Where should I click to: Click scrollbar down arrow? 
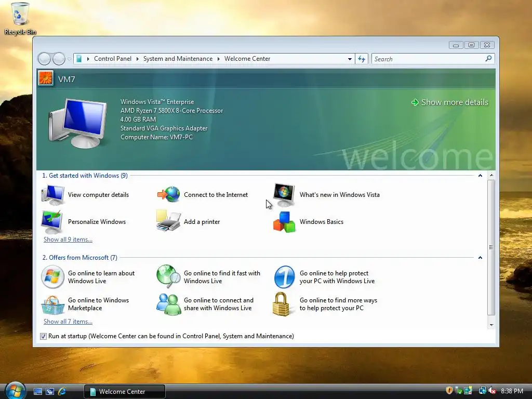[x=491, y=325]
